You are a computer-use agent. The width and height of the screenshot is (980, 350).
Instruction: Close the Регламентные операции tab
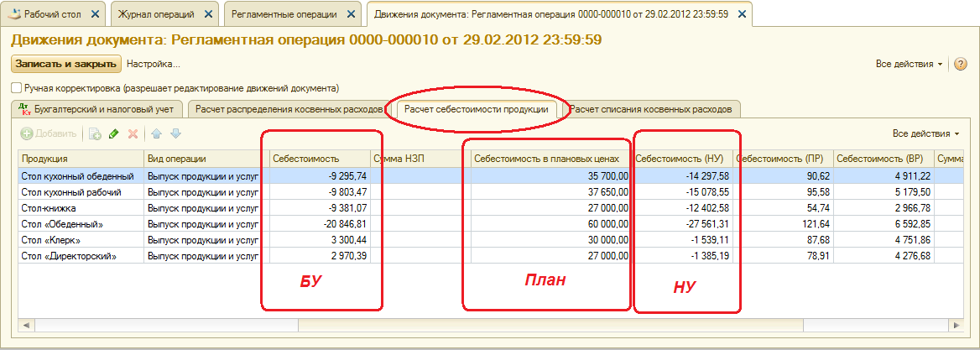(351, 13)
